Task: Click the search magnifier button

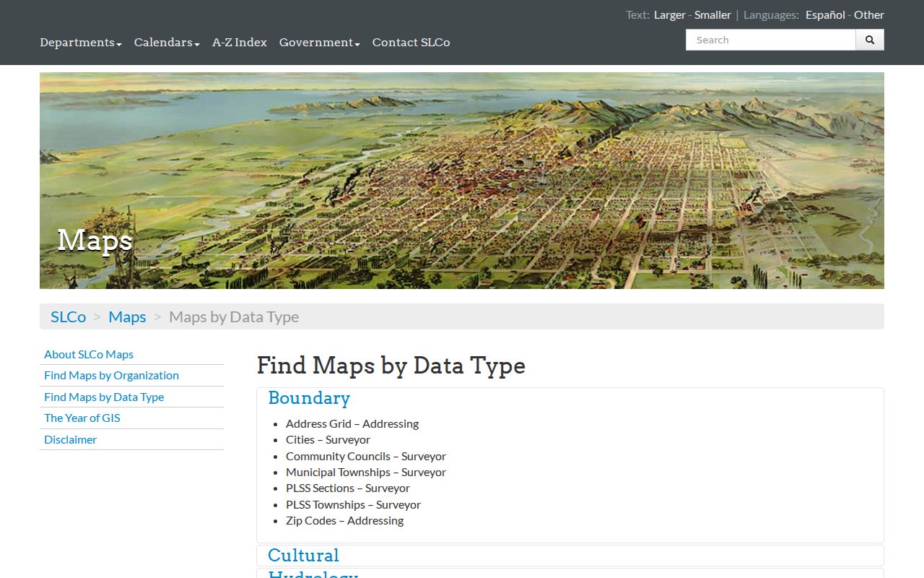Action: point(870,40)
